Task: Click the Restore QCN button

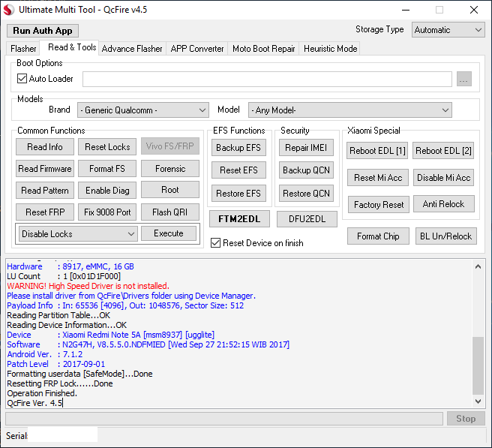Action: 306,194
